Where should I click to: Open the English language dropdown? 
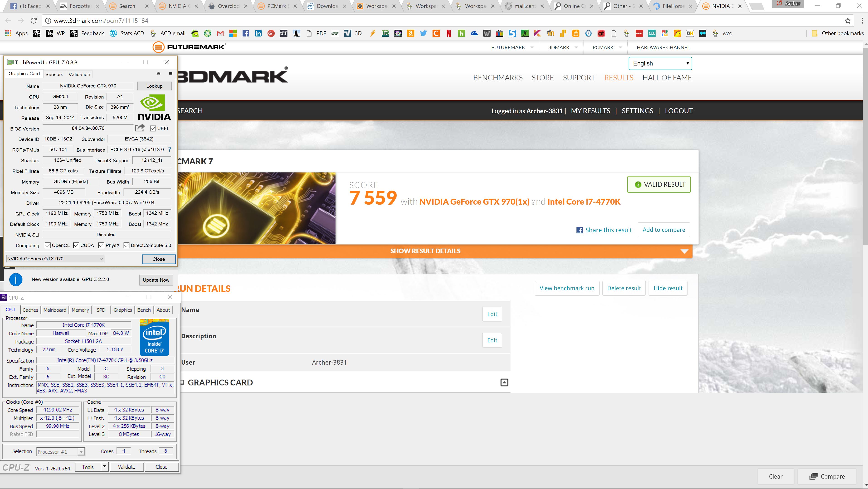660,63
